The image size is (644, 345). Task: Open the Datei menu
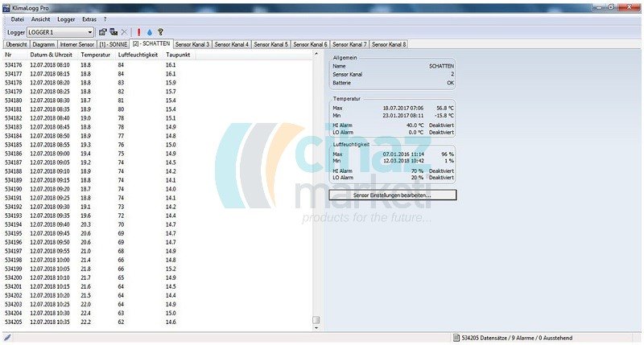pos(17,19)
